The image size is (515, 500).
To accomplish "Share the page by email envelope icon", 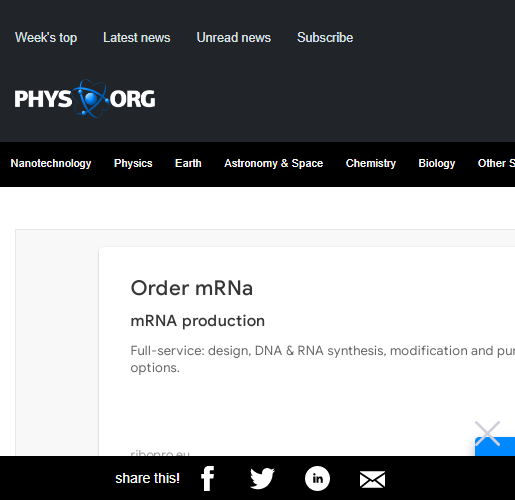I will coord(372,479).
